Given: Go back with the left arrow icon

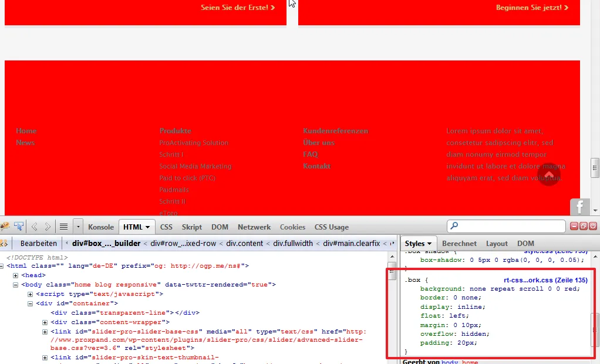Looking at the screenshot, I should pos(35,227).
